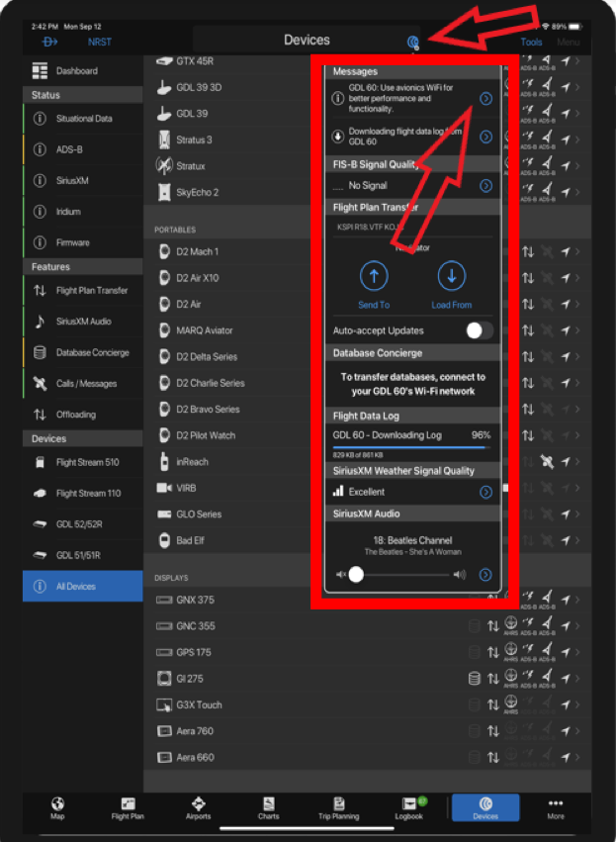Open the Dashboard sidebar entry
616x842 pixels.
(x=83, y=71)
